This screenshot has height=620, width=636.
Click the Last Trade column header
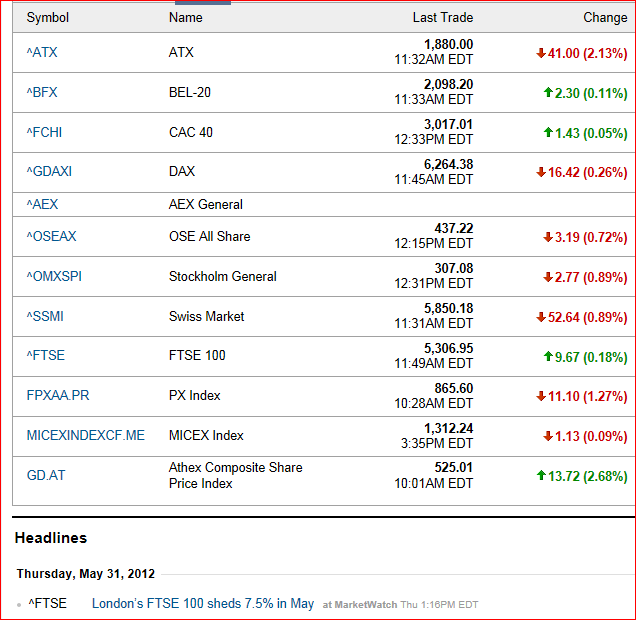coord(443,17)
